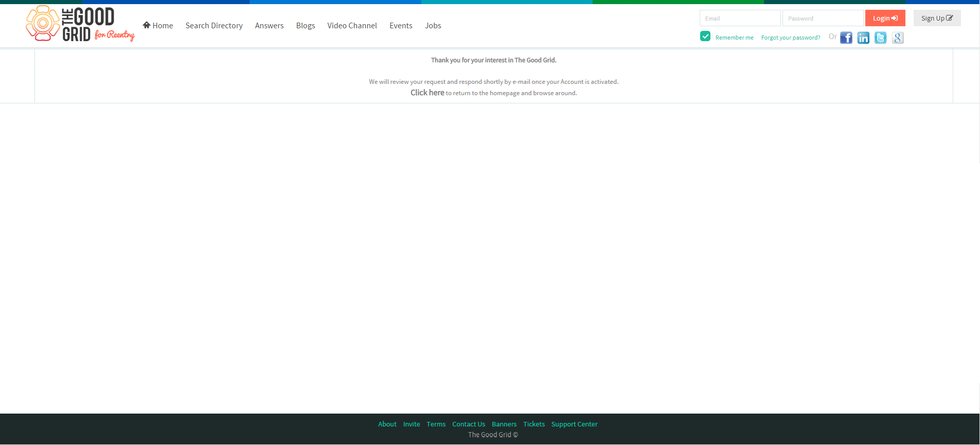The image size is (980, 445).
Task: Open the Contact Us footer link
Action: (469, 424)
